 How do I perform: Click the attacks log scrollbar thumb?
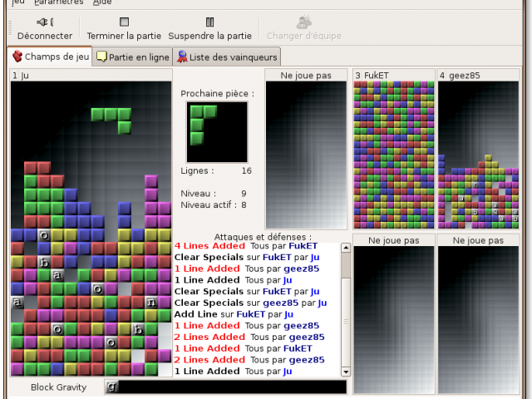[346, 322]
